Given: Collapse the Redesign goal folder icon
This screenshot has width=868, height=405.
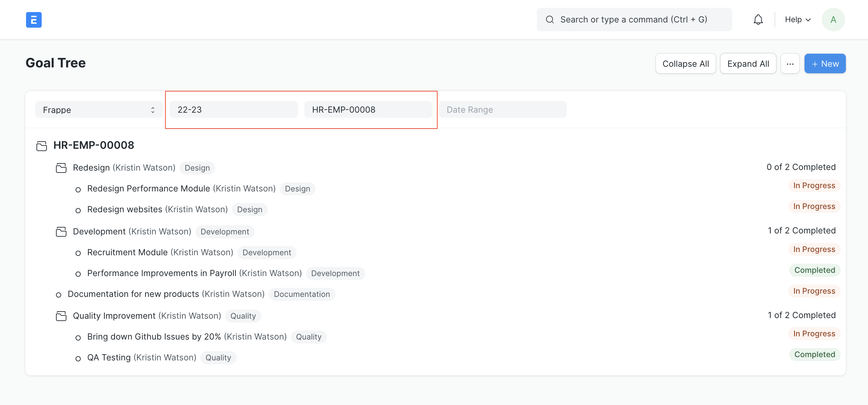Looking at the screenshot, I should (x=61, y=168).
